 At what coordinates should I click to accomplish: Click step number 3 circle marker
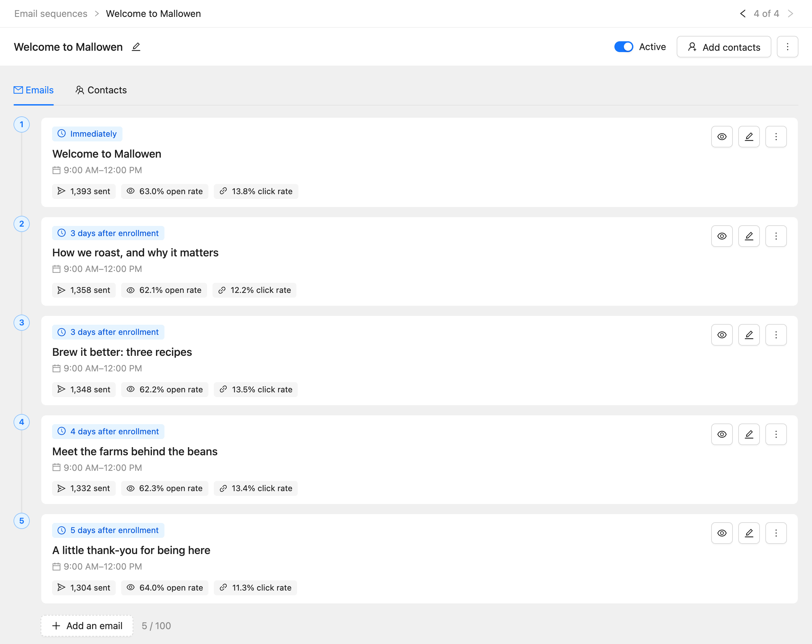click(x=21, y=322)
